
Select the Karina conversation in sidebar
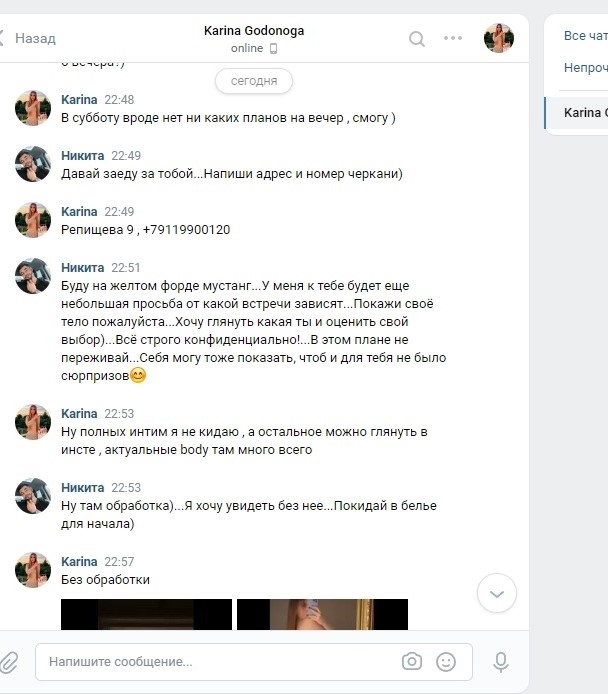point(577,113)
